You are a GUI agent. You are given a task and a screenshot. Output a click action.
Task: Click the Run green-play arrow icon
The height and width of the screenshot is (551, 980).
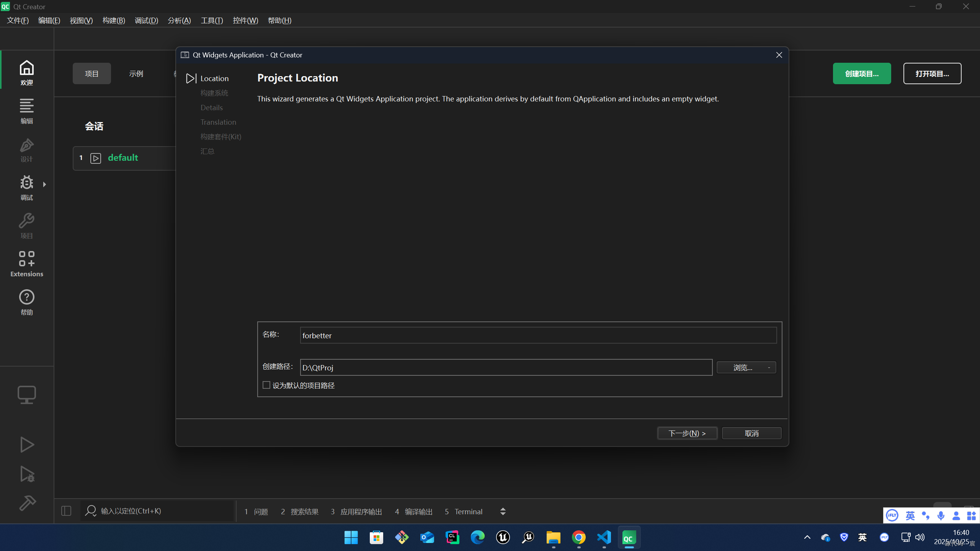27,445
